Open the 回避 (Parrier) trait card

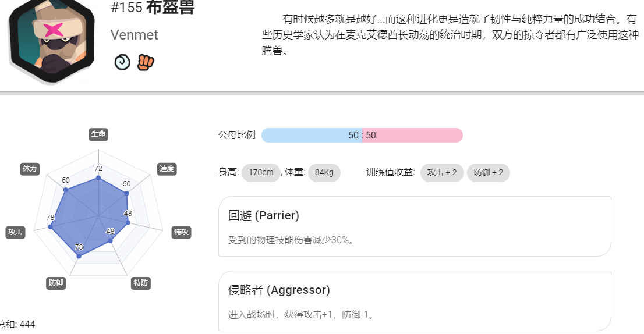(415, 226)
